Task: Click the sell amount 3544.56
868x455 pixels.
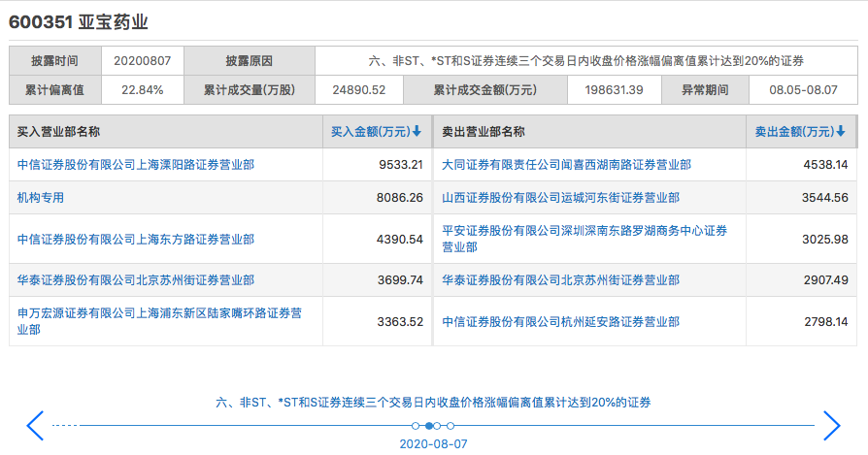Action: pos(825,197)
